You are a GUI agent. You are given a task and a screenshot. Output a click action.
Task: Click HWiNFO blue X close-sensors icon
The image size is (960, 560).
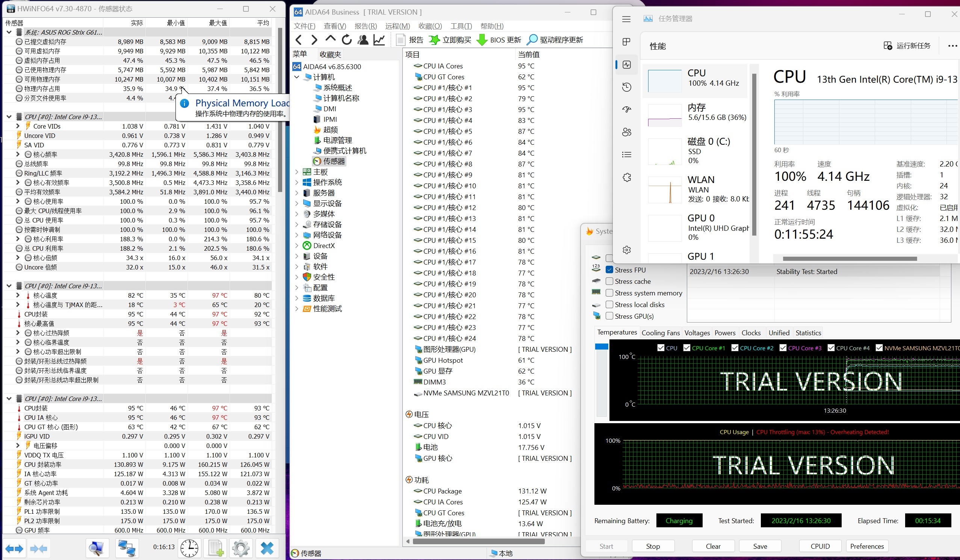[x=267, y=548]
